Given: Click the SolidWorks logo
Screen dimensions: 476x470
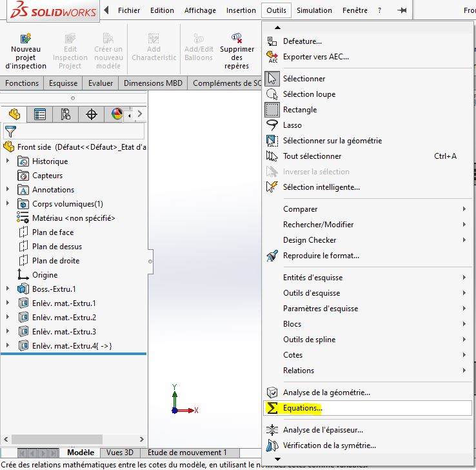Looking at the screenshot, I should click(x=54, y=10).
